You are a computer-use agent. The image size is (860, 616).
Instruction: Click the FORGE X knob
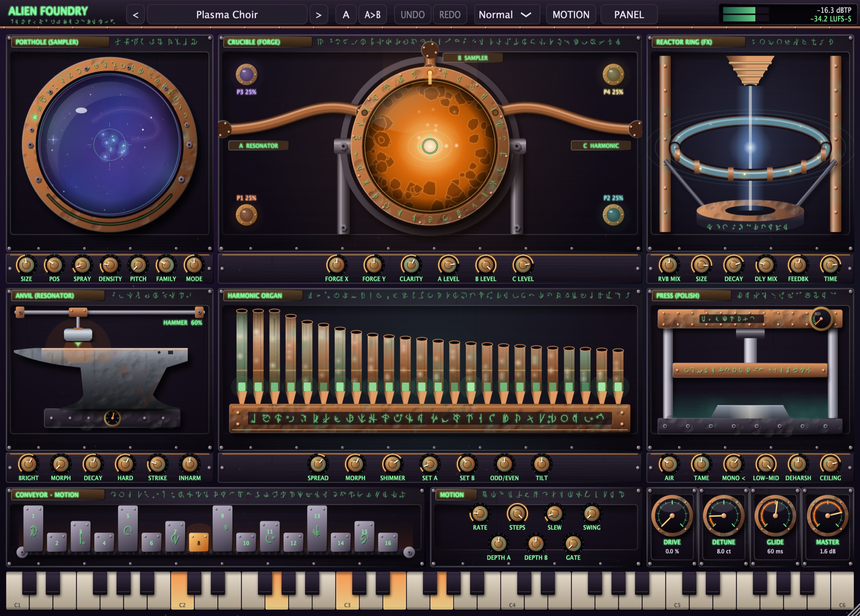(x=336, y=265)
